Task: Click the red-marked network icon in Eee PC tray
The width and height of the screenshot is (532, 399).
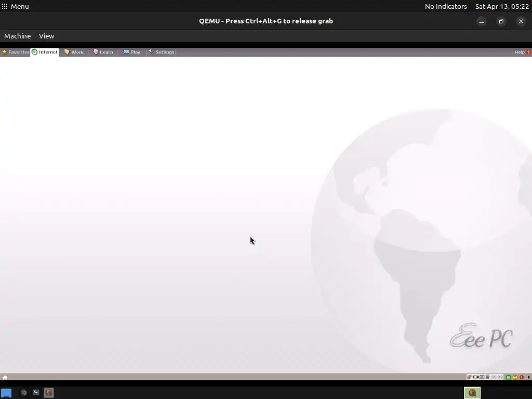Action: pos(469,377)
